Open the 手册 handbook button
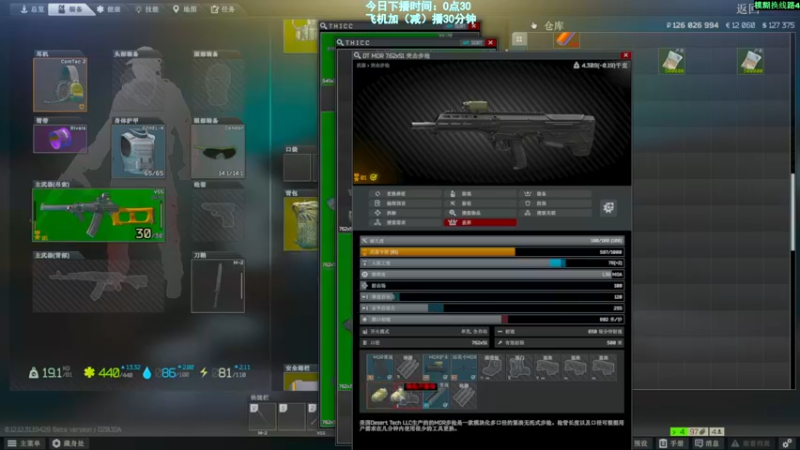The image size is (800, 450). tap(672, 443)
